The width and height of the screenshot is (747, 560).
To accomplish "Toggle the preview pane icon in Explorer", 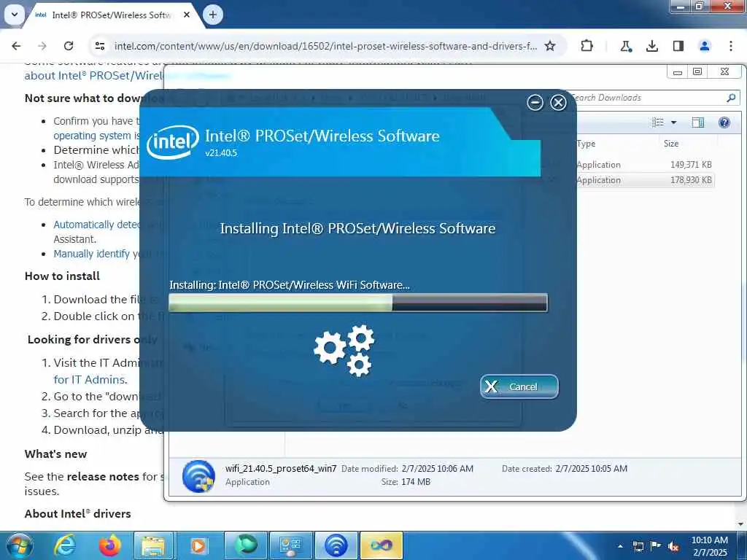I will tap(698, 122).
